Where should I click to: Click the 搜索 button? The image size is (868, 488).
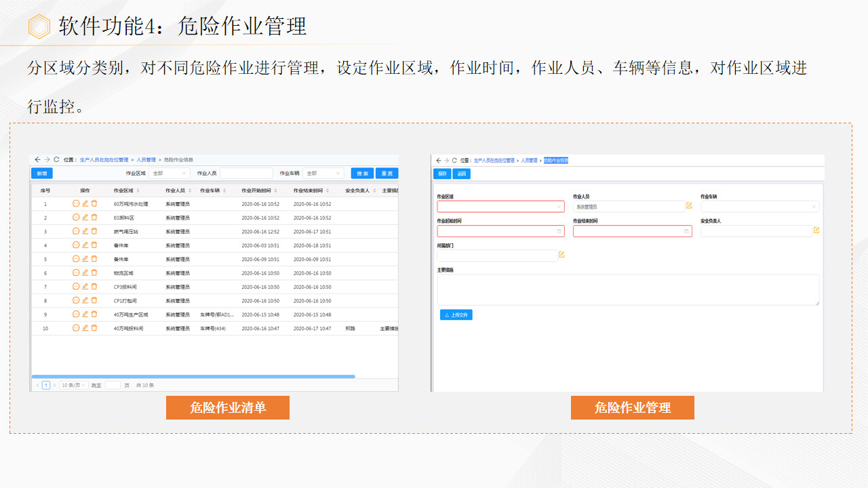[362, 174]
